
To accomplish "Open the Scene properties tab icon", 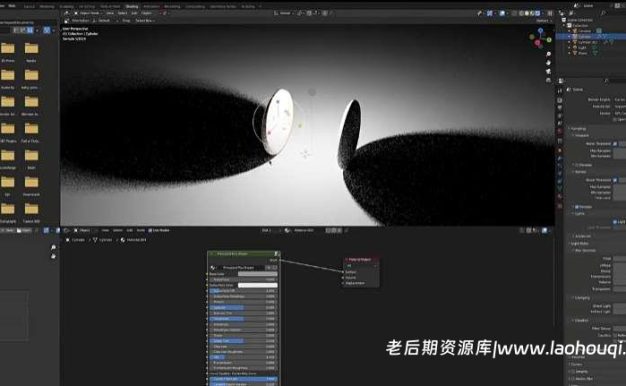I will (559, 123).
